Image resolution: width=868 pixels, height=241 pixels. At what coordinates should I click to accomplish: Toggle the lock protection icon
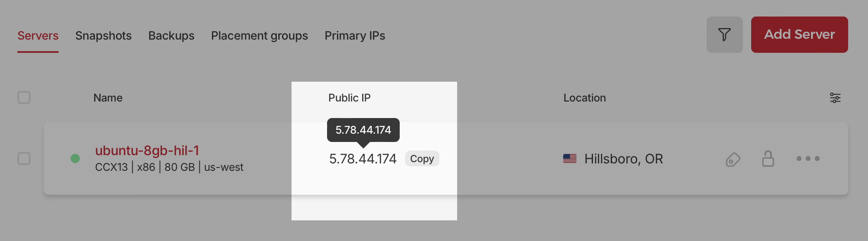pyautogui.click(x=768, y=158)
